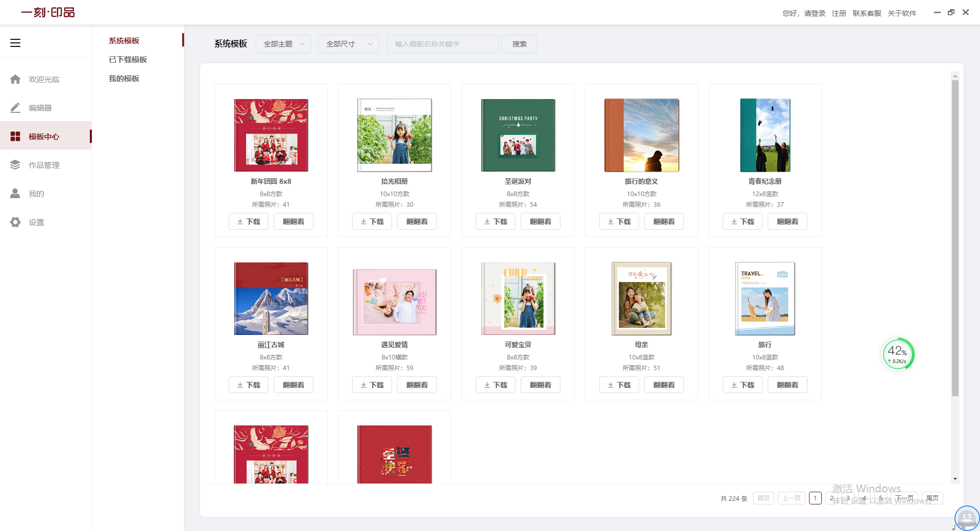This screenshot has width=980, height=531.
Task: Click the 搜索 button
Action: 520,44
